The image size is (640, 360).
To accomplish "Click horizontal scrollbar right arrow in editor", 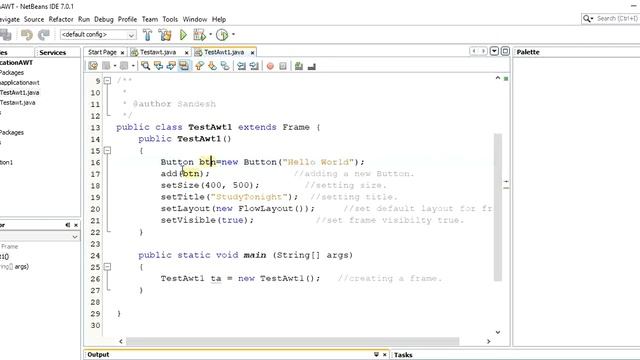I will pyautogui.click(x=488, y=341).
